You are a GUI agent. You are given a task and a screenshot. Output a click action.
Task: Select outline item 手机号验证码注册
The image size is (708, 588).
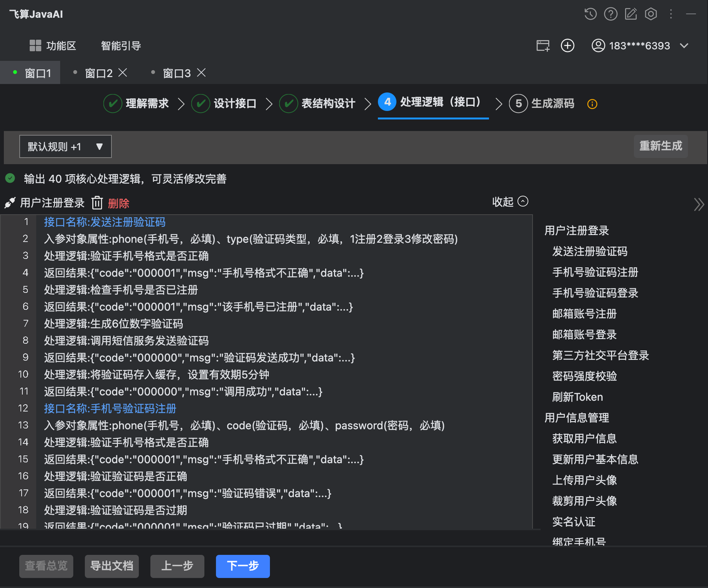tap(595, 272)
